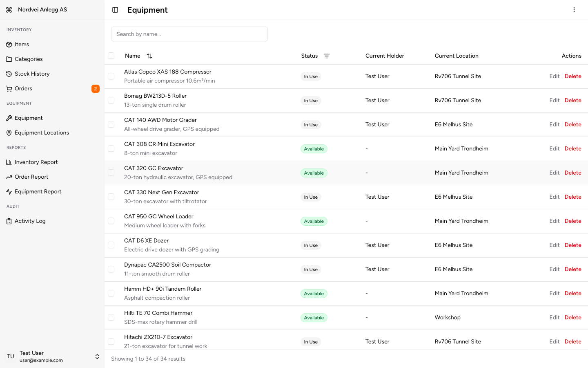588x368 pixels.
Task: Edit the Atlas Copco XAS 188 Compressor
Action: pyautogui.click(x=554, y=76)
